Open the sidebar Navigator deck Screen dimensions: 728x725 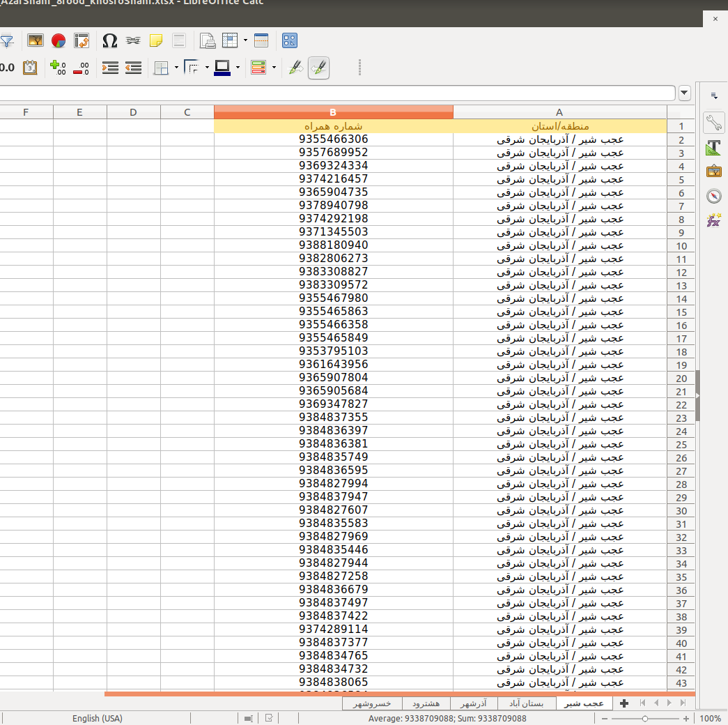pos(713,196)
